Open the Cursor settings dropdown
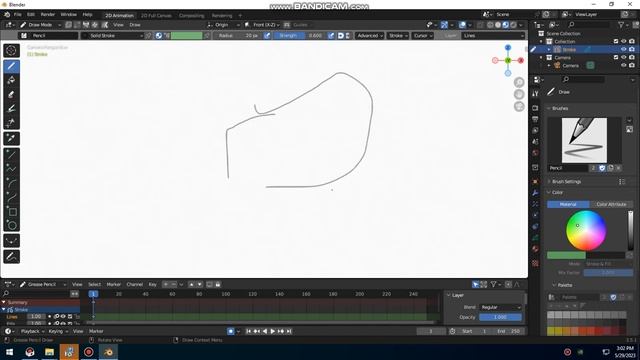Image resolution: width=640 pixels, height=360 pixels. pos(422,36)
